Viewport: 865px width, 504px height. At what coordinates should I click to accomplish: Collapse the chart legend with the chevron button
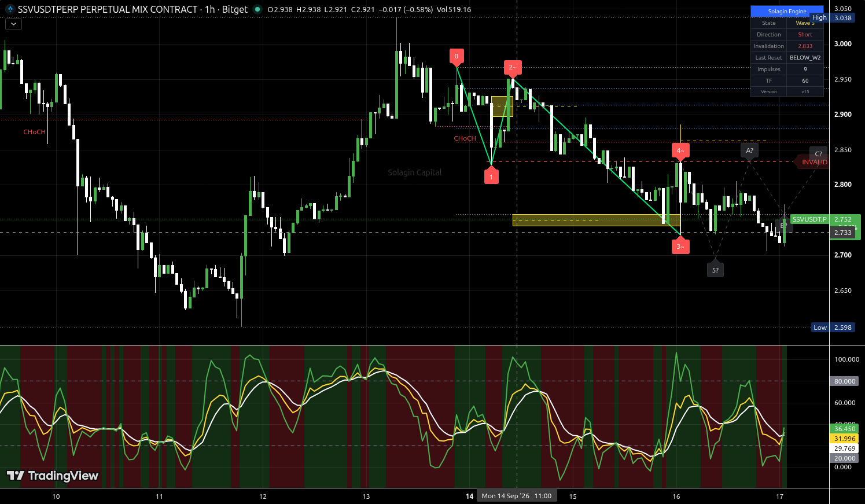coord(13,24)
